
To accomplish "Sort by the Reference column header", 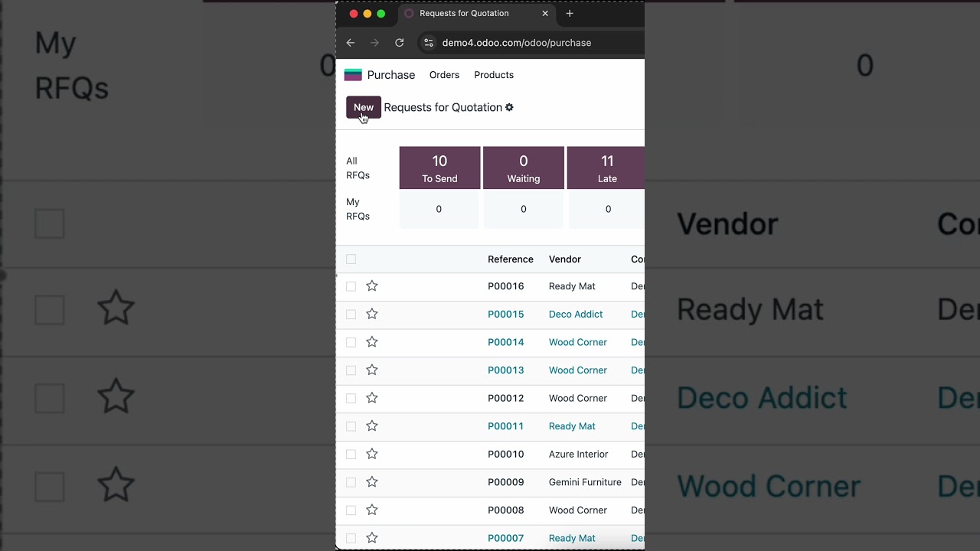I will coord(511,259).
